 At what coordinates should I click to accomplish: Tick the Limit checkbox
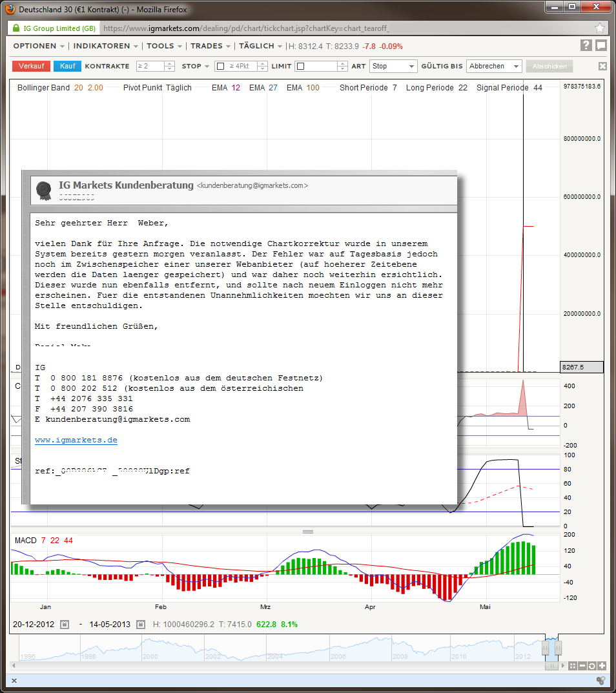[x=301, y=67]
